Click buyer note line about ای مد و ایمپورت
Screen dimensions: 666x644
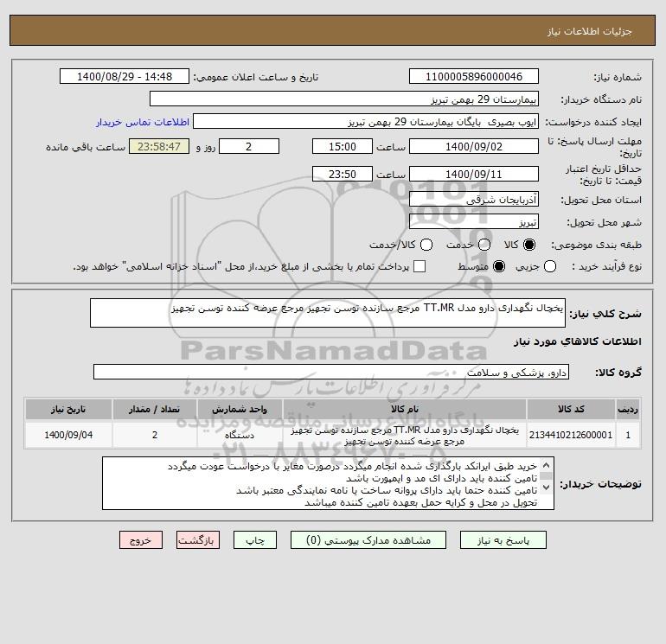point(442,478)
